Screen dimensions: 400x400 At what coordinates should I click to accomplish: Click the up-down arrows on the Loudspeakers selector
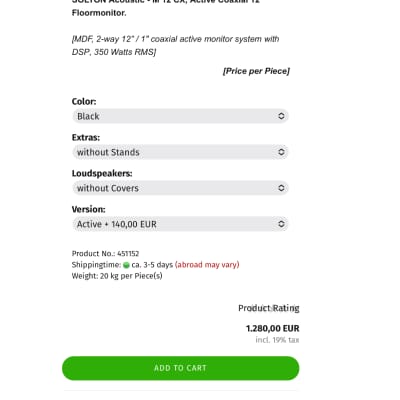pyautogui.click(x=281, y=188)
